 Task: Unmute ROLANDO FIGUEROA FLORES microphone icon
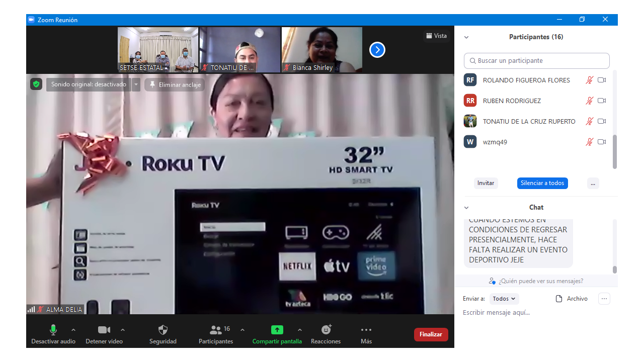coord(590,80)
